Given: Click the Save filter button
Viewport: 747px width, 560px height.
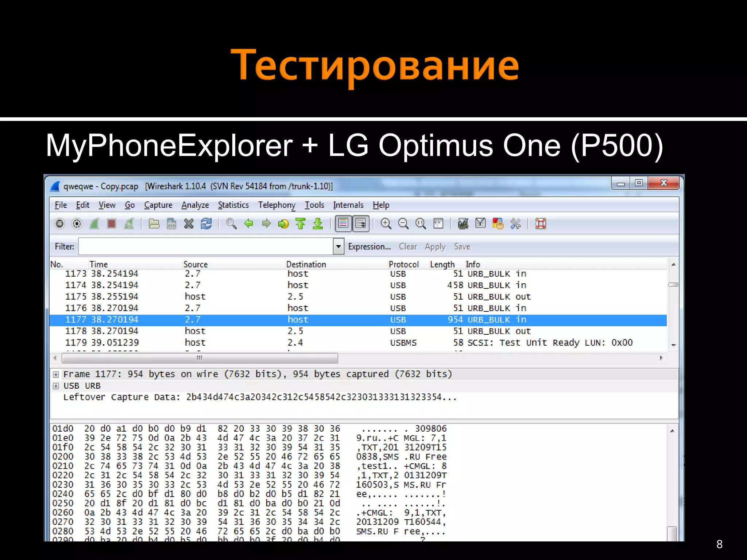Looking at the screenshot, I should [x=462, y=246].
